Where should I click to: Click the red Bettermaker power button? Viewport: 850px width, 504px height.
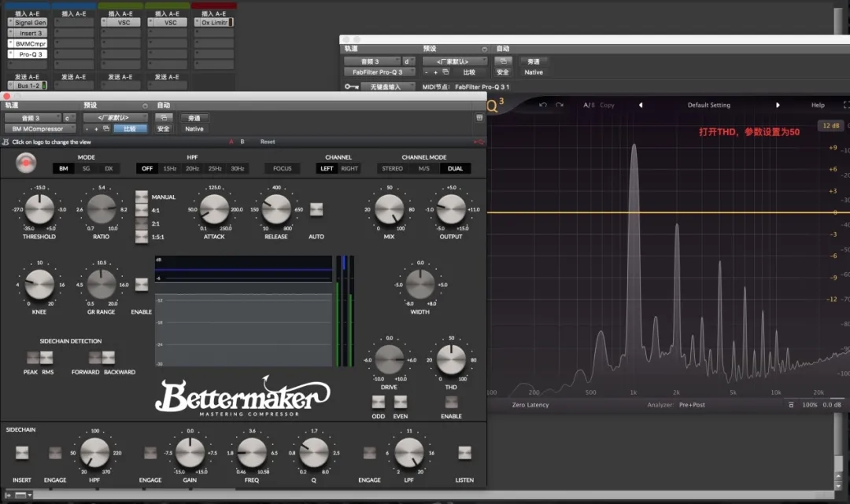[x=26, y=163]
